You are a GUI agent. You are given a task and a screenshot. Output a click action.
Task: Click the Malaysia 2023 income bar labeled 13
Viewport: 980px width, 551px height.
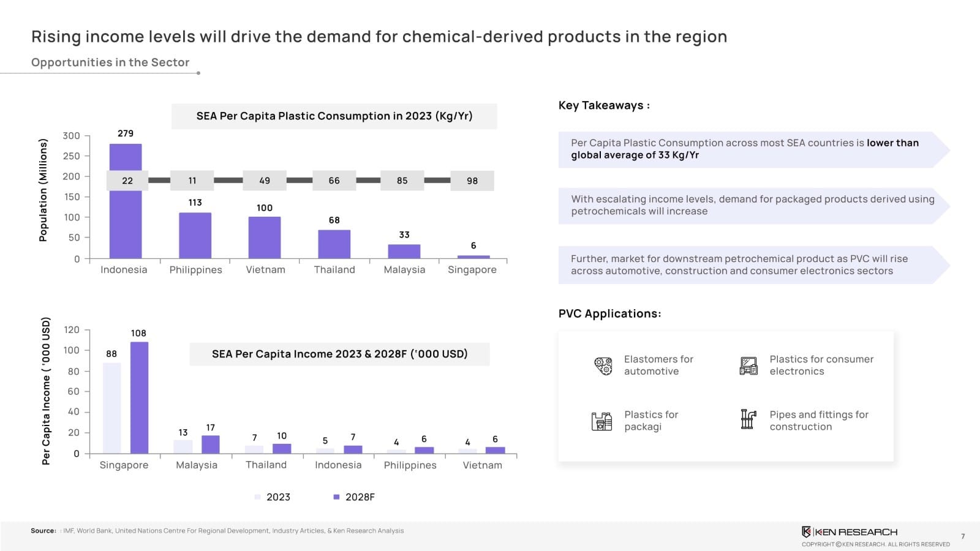(183, 446)
